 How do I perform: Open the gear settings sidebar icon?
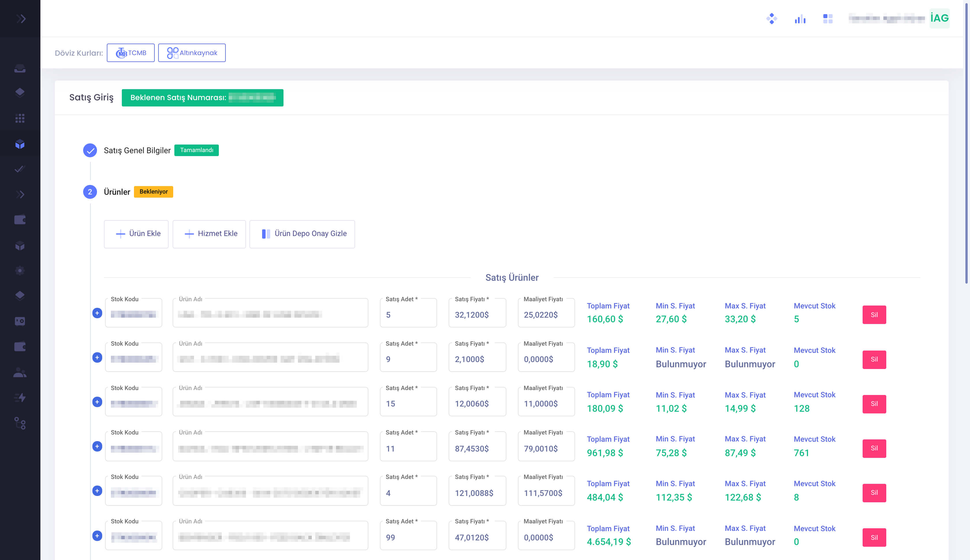(x=20, y=270)
